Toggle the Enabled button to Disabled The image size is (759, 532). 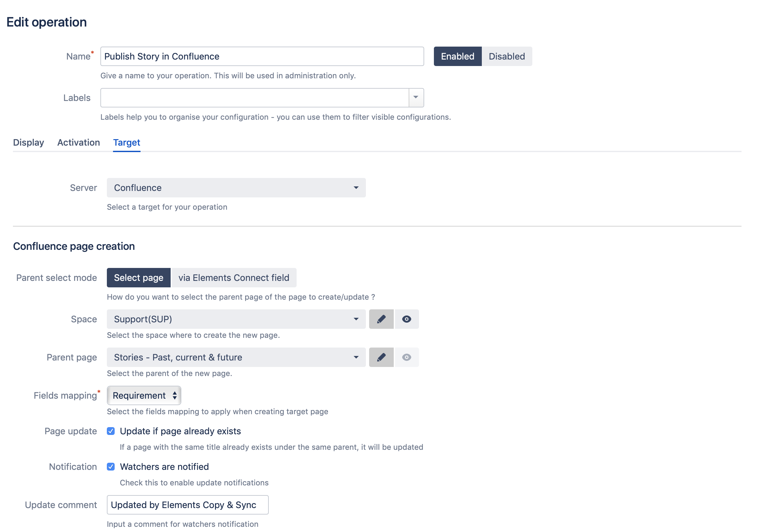tap(506, 56)
